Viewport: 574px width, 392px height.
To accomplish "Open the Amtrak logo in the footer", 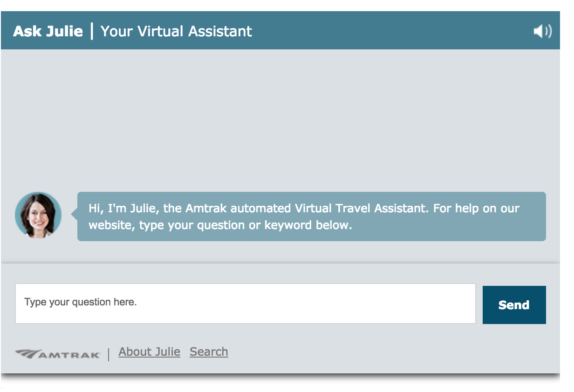I will tap(58, 354).
